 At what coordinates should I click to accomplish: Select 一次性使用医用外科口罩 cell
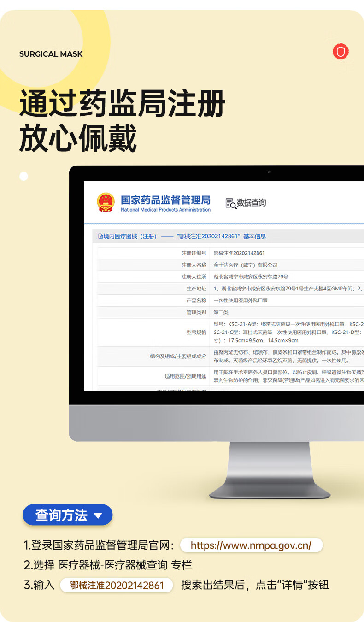pyautogui.click(x=241, y=300)
